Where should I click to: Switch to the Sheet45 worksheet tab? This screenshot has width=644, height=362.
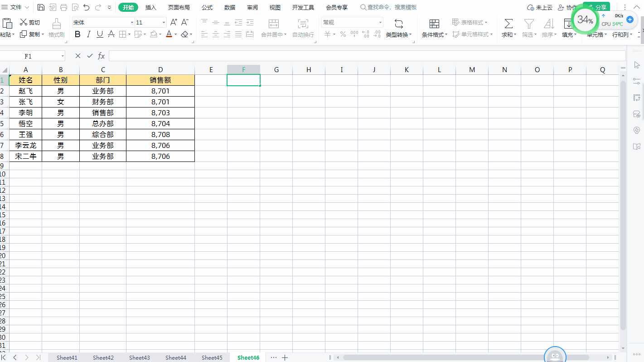pyautogui.click(x=212, y=357)
